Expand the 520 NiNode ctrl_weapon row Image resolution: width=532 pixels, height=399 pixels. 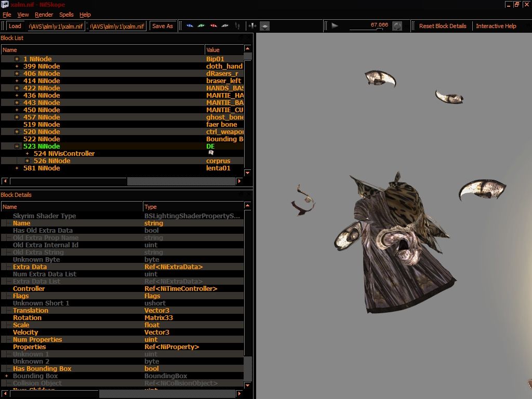pos(17,131)
